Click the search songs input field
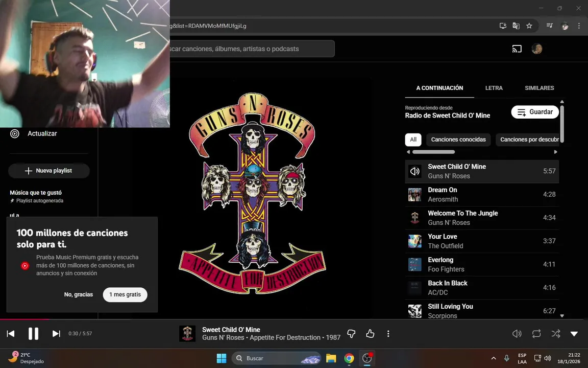This screenshot has width=588, height=368. 252,49
